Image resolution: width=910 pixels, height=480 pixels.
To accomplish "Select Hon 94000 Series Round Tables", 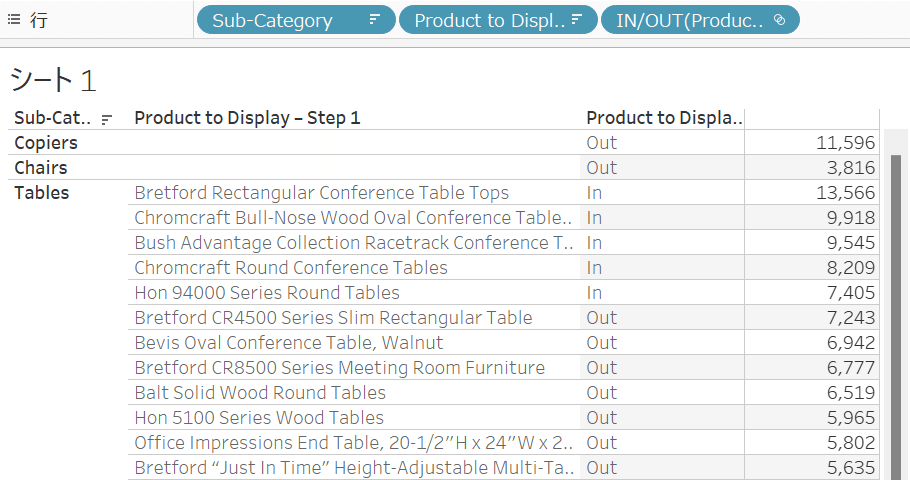I will point(267,293).
